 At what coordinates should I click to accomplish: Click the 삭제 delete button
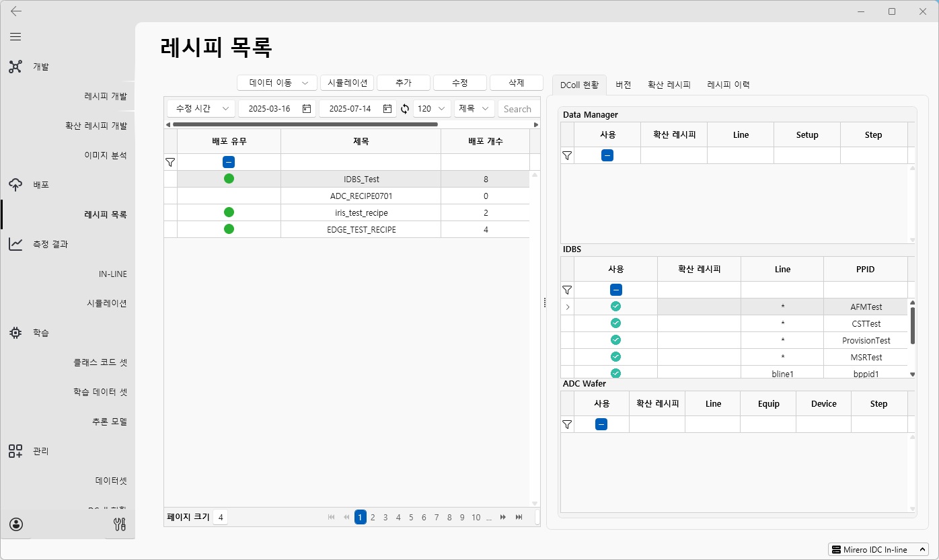tap(516, 82)
